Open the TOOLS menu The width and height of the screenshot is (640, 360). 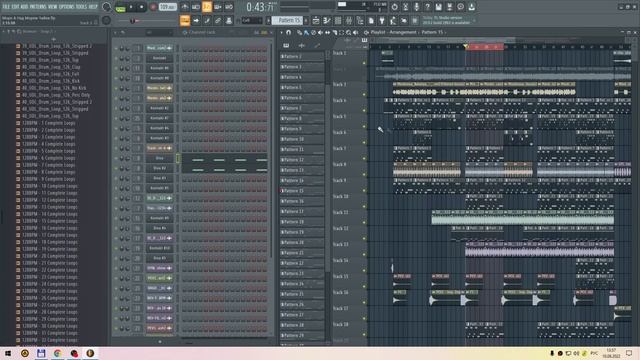pos(81,7)
